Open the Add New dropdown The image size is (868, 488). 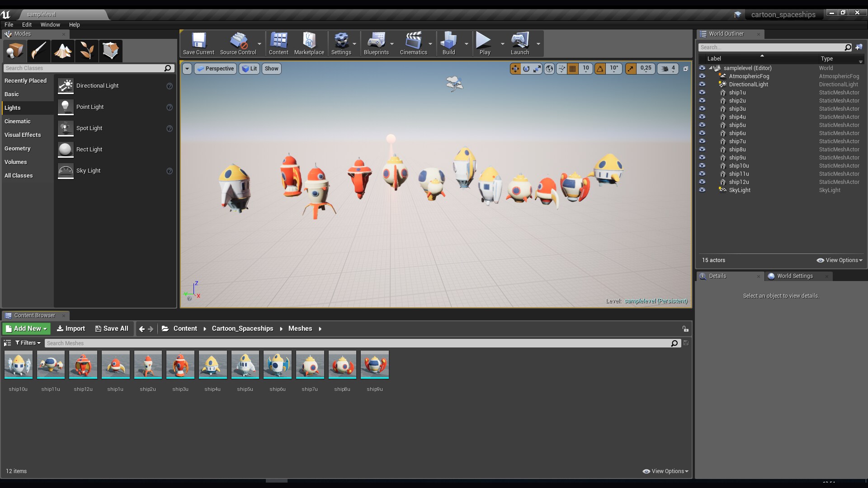pos(26,328)
